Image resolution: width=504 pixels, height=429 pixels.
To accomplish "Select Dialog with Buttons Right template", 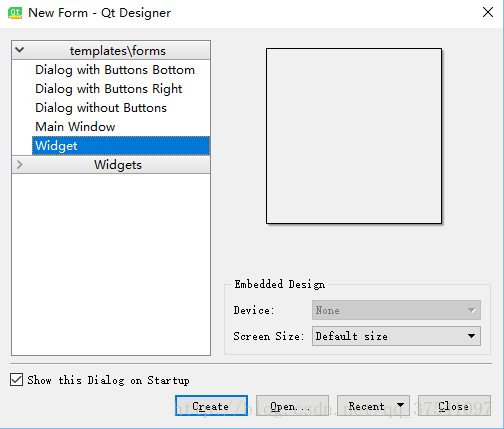I will pos(108,89).
